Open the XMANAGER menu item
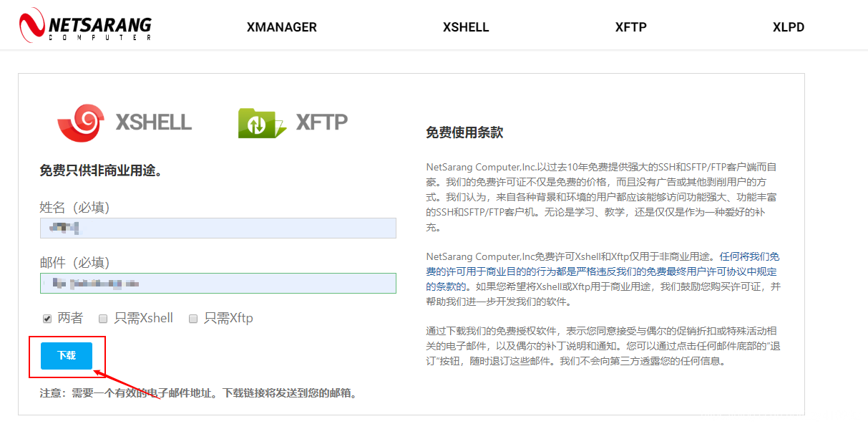Image resolution: width=868 pixels, height=429 pixels. [x=282, y=27]
